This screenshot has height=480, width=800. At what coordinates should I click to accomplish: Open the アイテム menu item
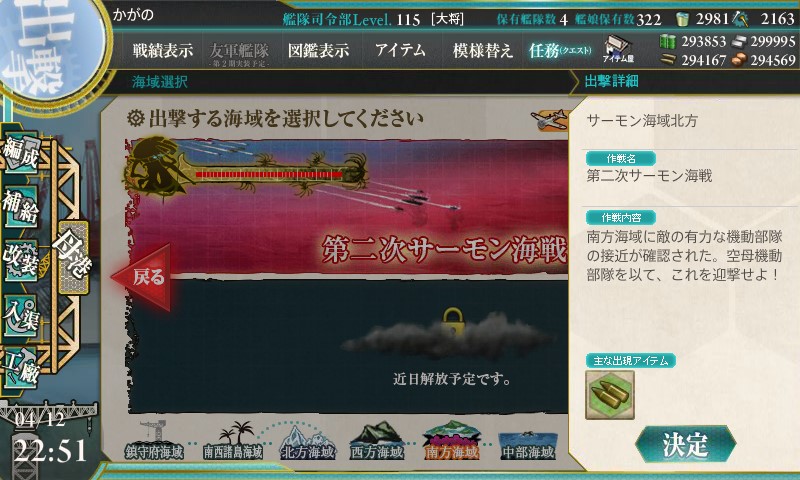click(x=400, y=50)
